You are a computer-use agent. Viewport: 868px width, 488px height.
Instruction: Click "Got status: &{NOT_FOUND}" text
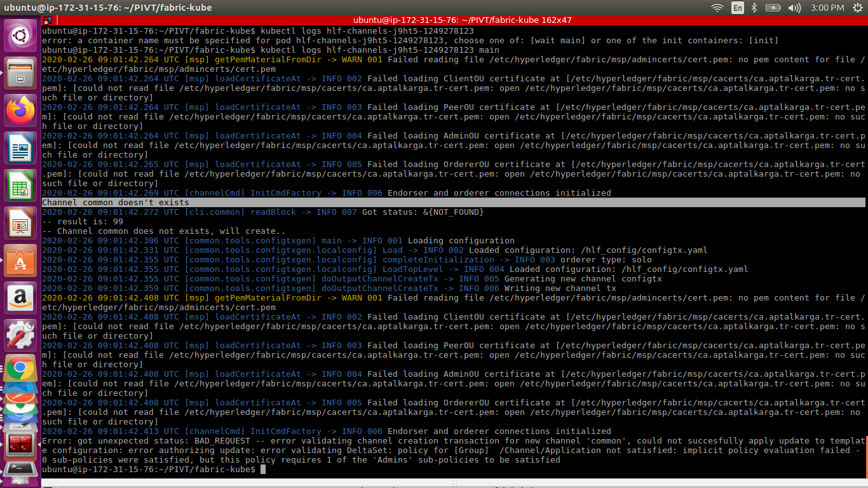pos(423,212)
